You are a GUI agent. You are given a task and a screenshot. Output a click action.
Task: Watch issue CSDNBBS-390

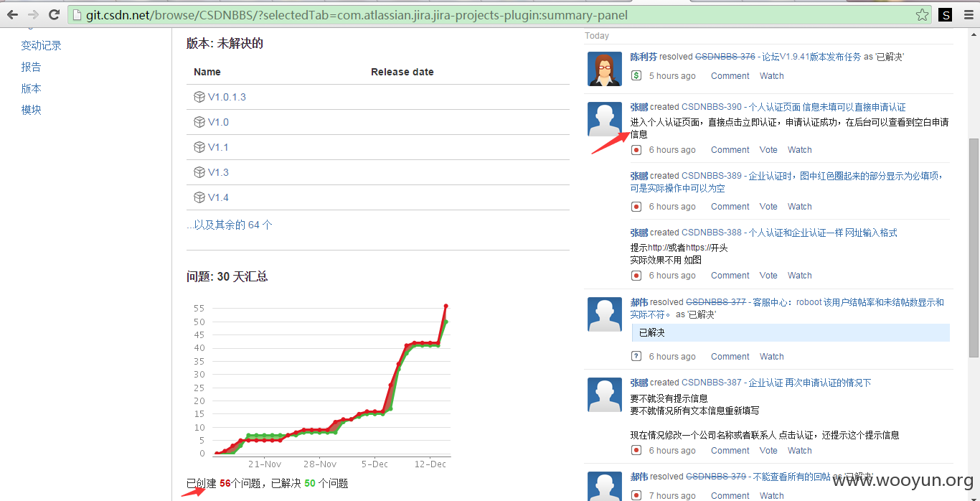[799, 150]
